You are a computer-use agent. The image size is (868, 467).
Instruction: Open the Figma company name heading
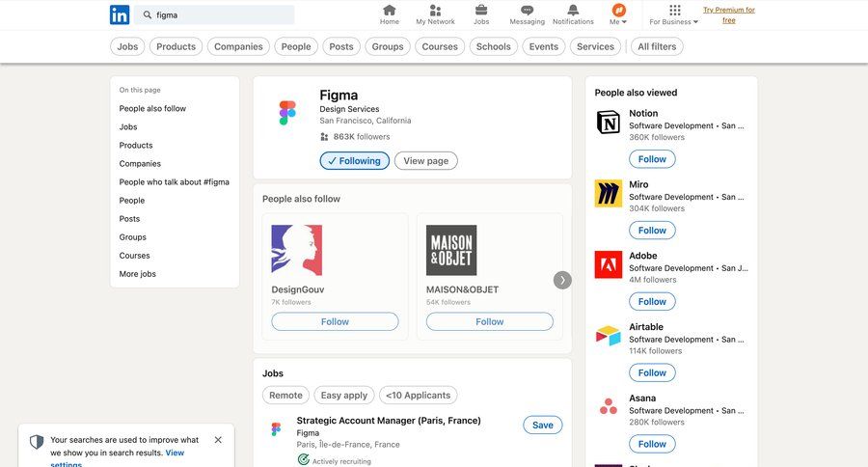339,95
